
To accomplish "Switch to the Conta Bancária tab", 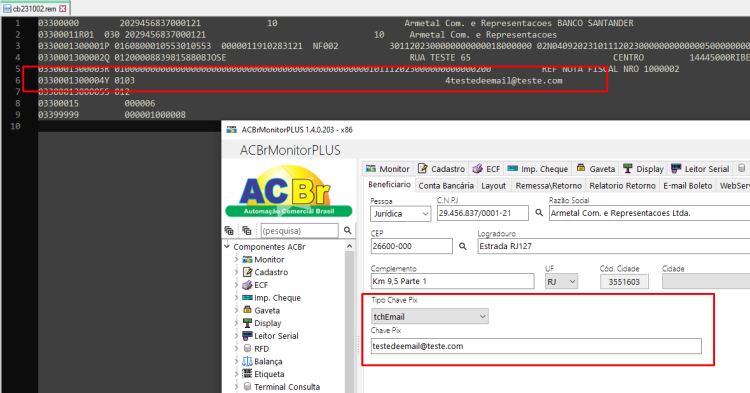I will (446, 186).
